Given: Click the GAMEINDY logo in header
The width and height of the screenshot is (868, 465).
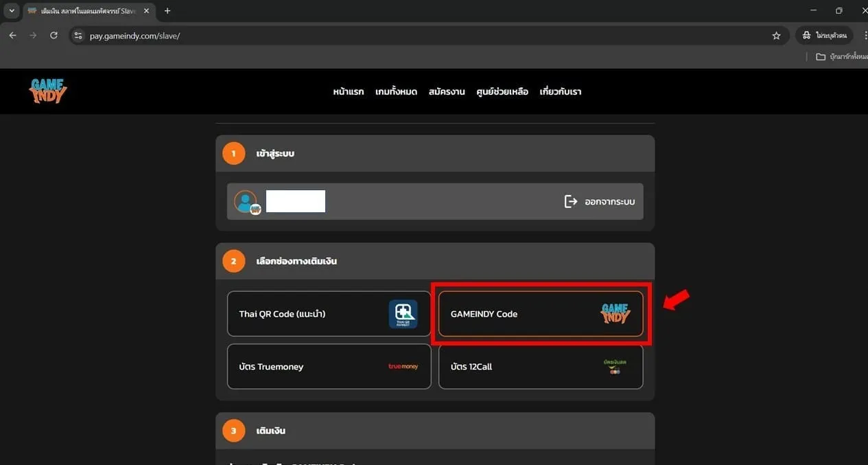Looking at the screenshot, I should click(x=48, y=91).
